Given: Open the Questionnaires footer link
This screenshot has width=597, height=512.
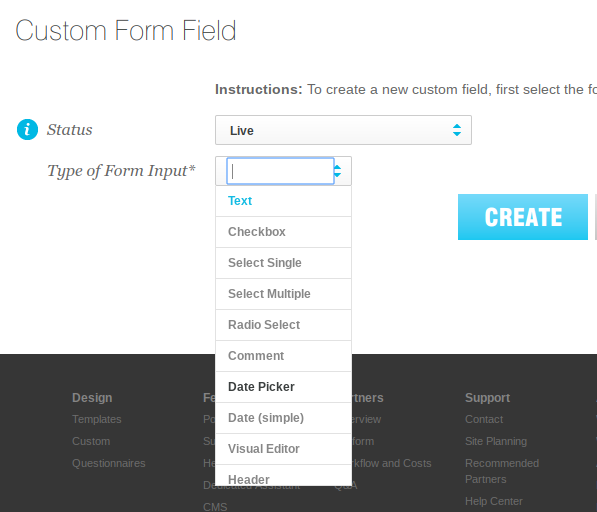Looking at the screenshot, I should click(109, 463).
